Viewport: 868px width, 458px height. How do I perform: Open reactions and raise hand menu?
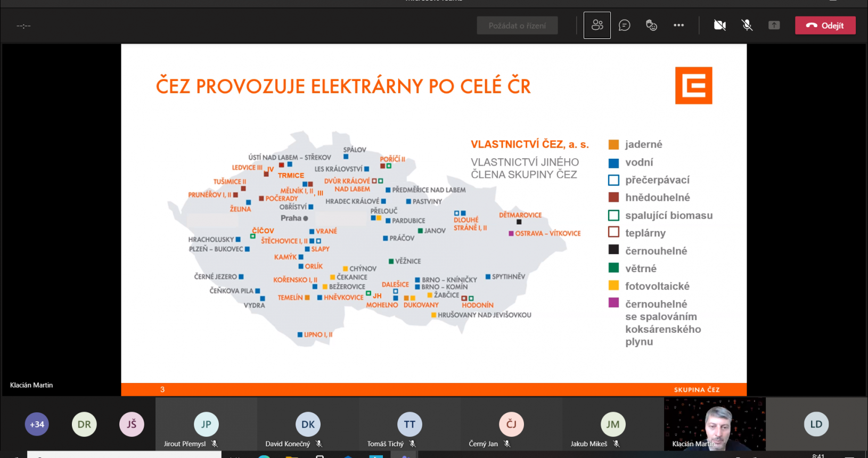click(651, 25)
